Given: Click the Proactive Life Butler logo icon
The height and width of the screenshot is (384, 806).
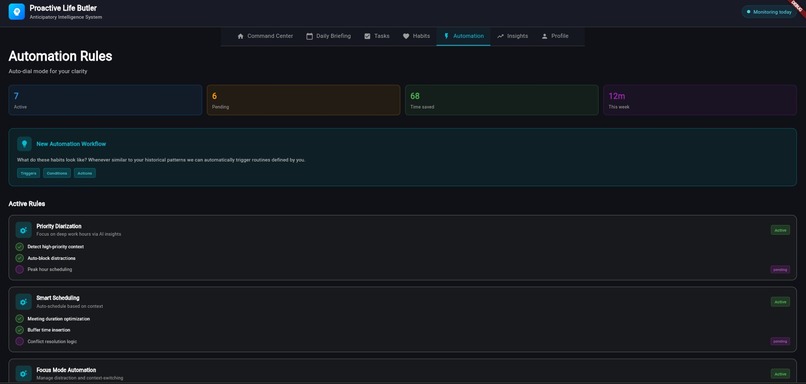Looking at the screenshot, I should tap(16, 11).
